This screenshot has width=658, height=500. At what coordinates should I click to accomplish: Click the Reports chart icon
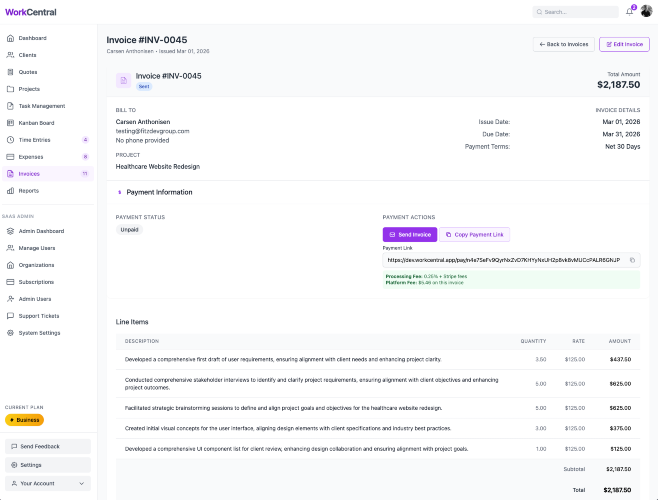click(x=10, y=190)
